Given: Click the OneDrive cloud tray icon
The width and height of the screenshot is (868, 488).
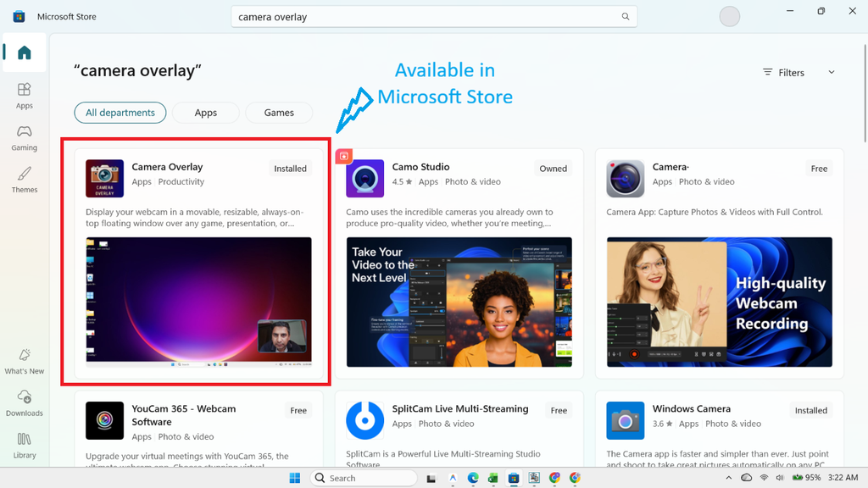Looking at the screenshot, I should pyautogui.click(x=746, y=478).
